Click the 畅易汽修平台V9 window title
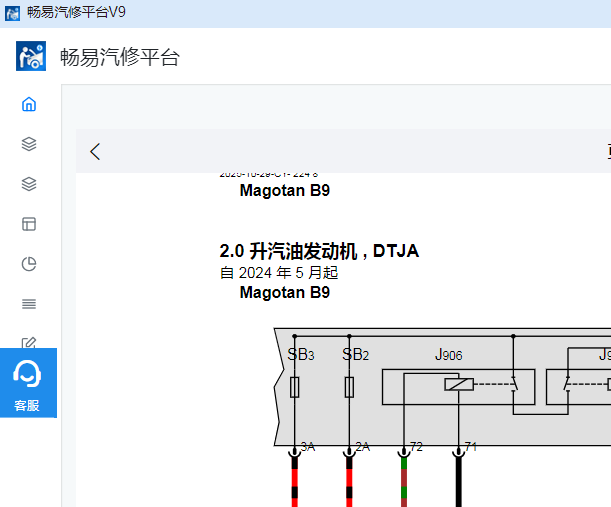The height and width of the screenshot is (507, 611). coord(76,12)
